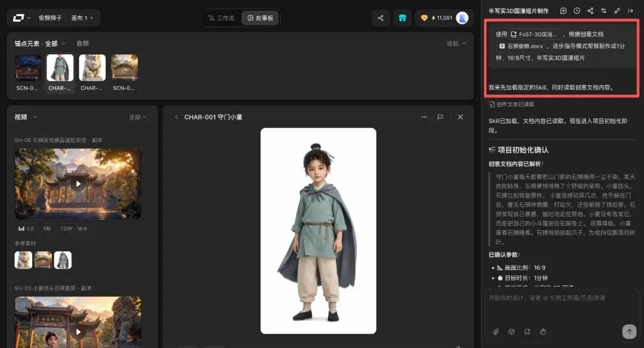Expand the 锚点元素·全部 filter dropdown

pyautogui.click(x=40, y=44)
